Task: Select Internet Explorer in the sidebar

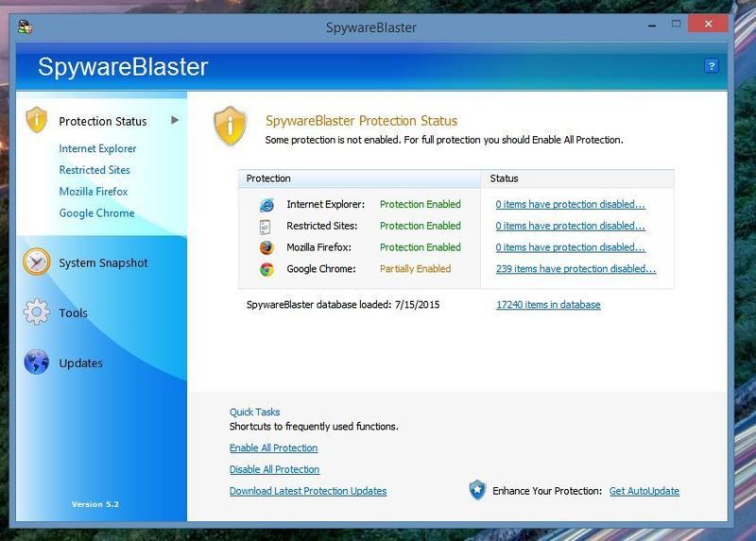Action: click(x=97, y=148)
